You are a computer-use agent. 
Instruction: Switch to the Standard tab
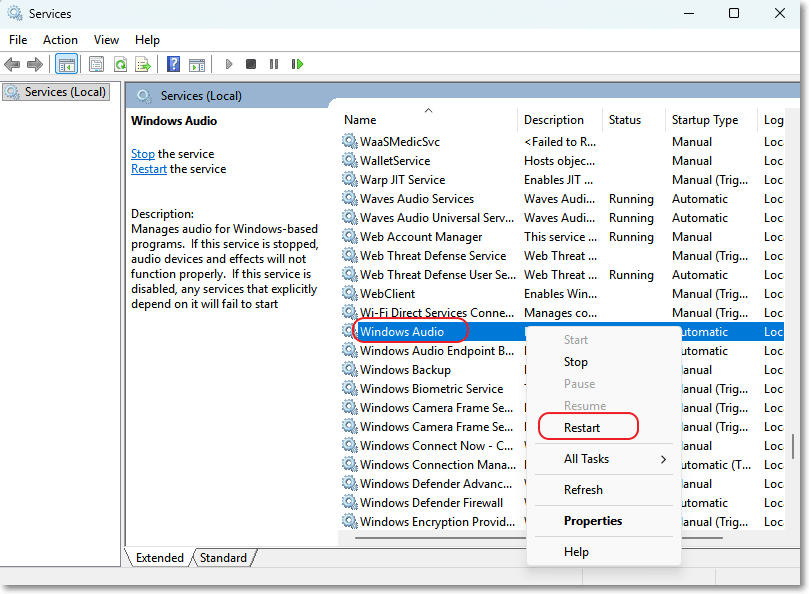tap(223, 558)
